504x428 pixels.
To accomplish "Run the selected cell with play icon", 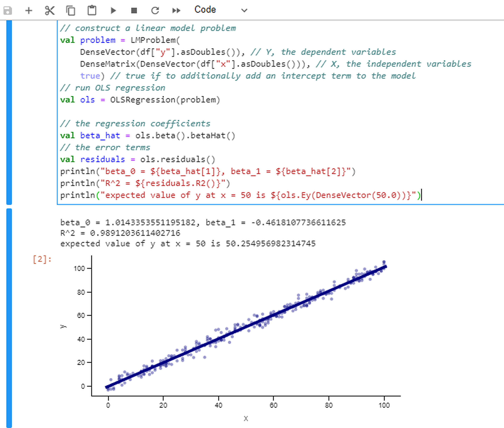I will pyautogui.click(x=113, y=10).
